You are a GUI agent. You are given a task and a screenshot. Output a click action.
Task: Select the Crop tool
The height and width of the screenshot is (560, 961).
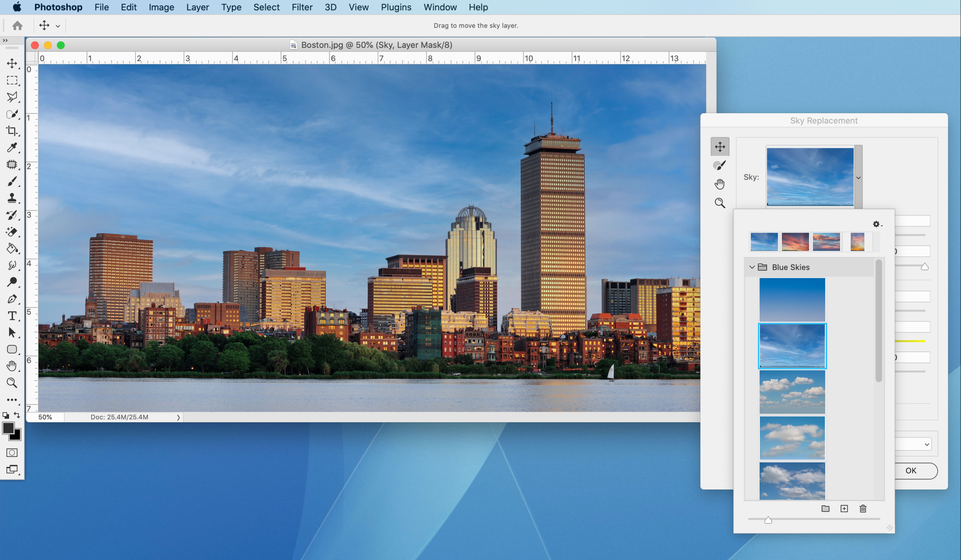(12, 131)
